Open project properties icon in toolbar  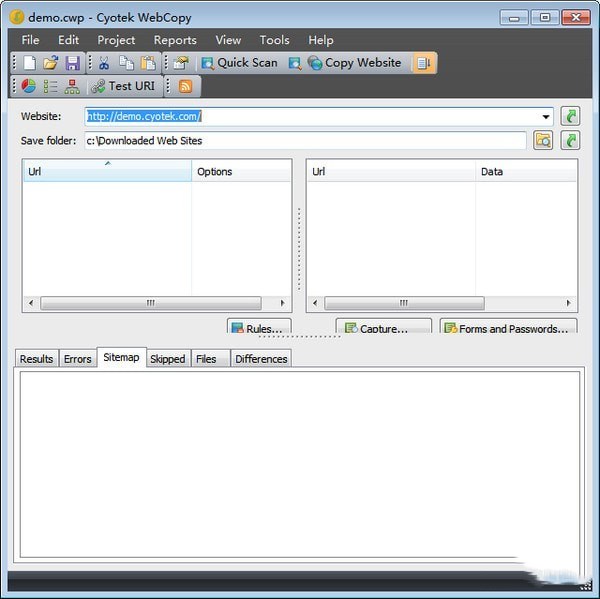pos(181,63)
